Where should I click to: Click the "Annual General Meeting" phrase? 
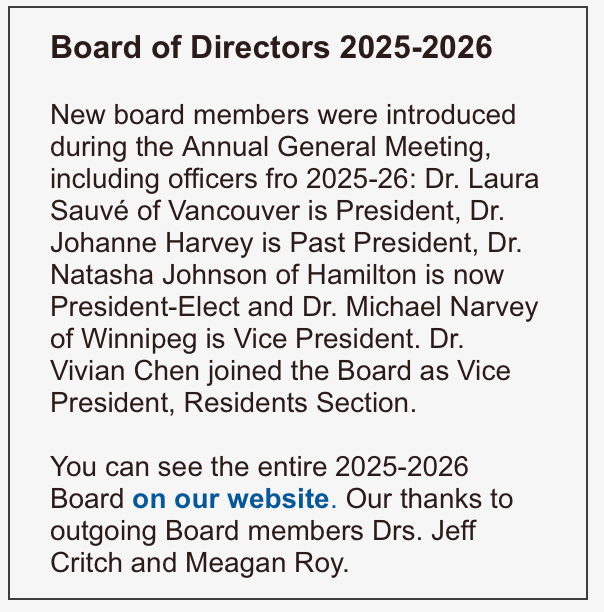(336, 147)
